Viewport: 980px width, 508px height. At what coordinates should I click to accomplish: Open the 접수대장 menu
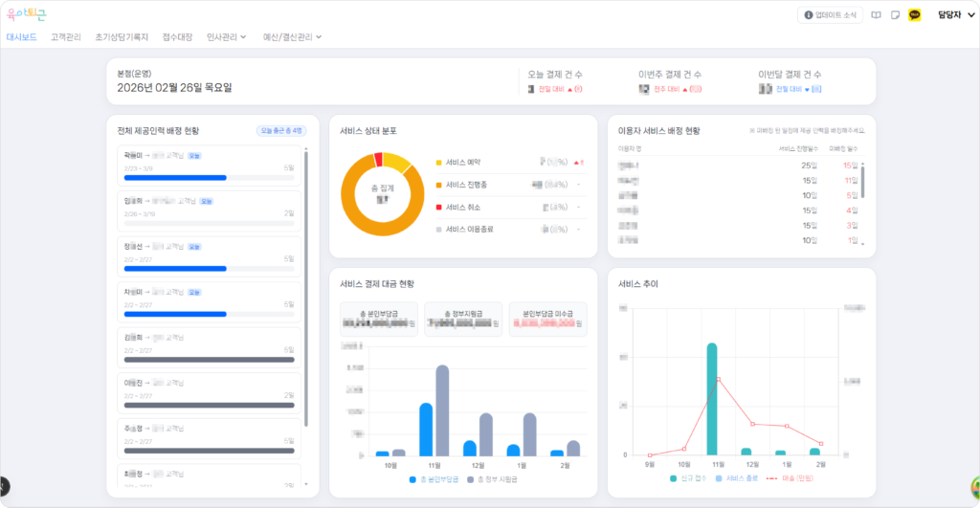[177, 37]
